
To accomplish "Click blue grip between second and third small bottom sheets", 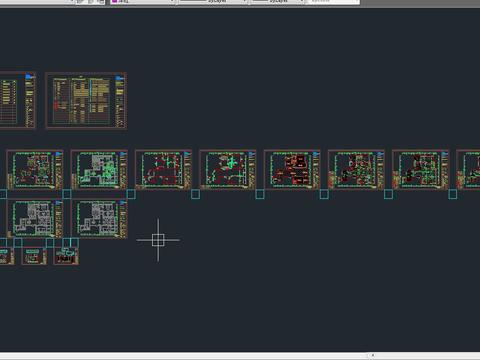I will (x=50, y=243).
